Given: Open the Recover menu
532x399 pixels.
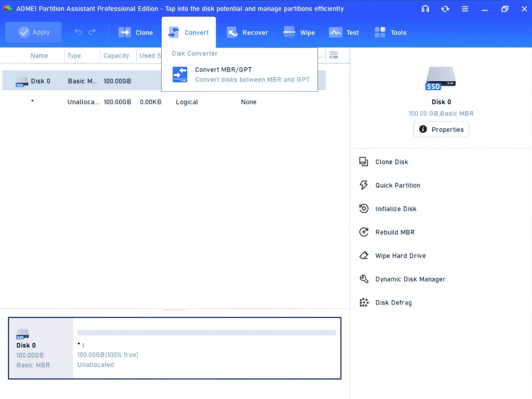Looking at the screenshot, I should click(x=248, y=33).
